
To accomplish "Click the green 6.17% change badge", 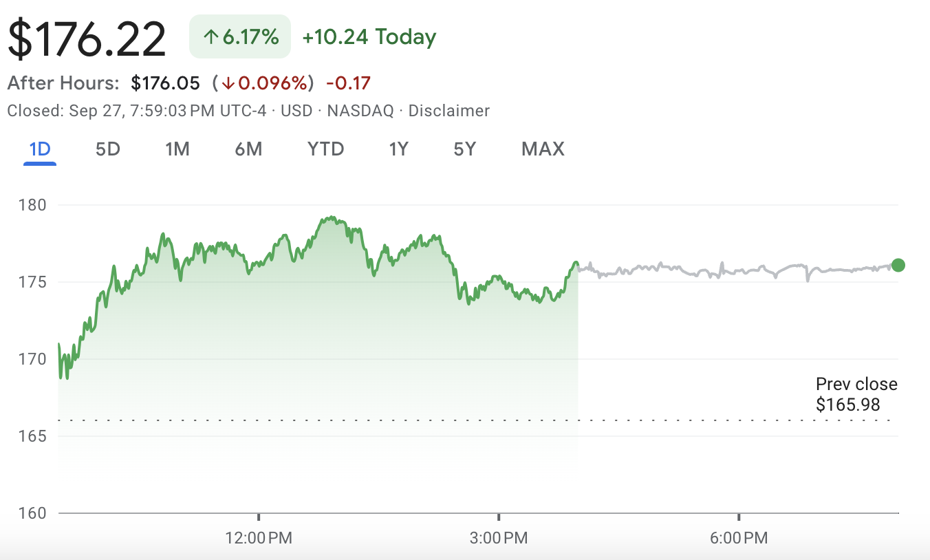I will click(240, 37).
